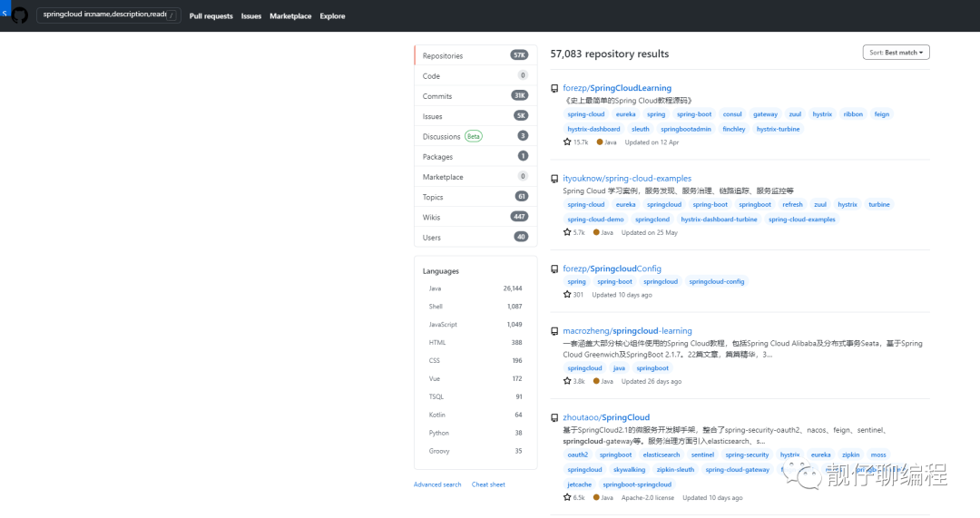The width and height of the screenshot is (980, 518).
Task: Click the star icon showing 6.5k
Action: [567, 497]
